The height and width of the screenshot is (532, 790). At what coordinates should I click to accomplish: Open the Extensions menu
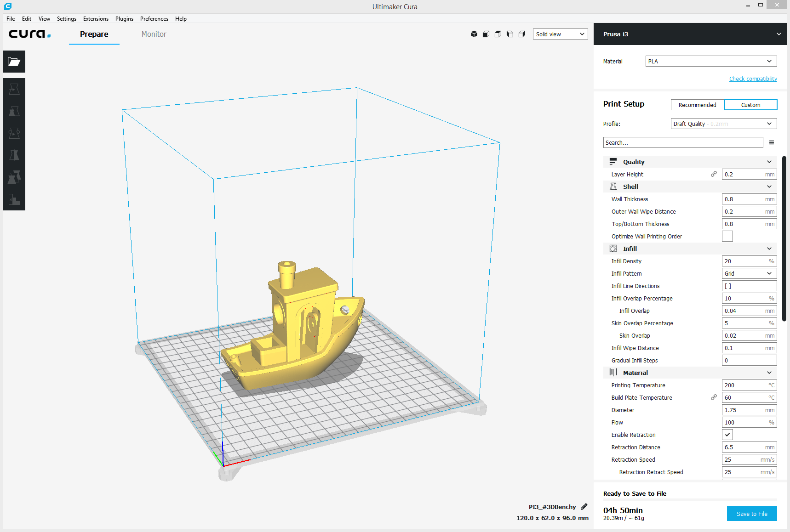click(96, 19)
